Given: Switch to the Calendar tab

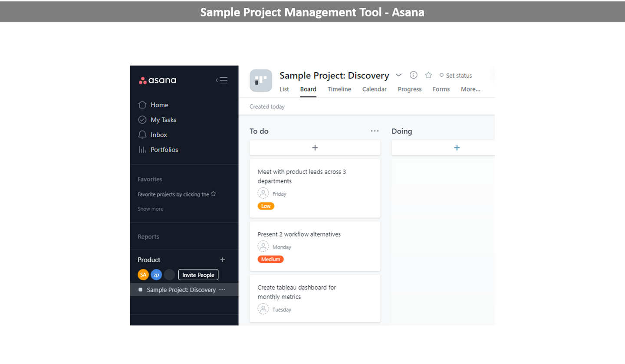Looking at the screenshot, I should pyautogui.click(x=375, y=89).
